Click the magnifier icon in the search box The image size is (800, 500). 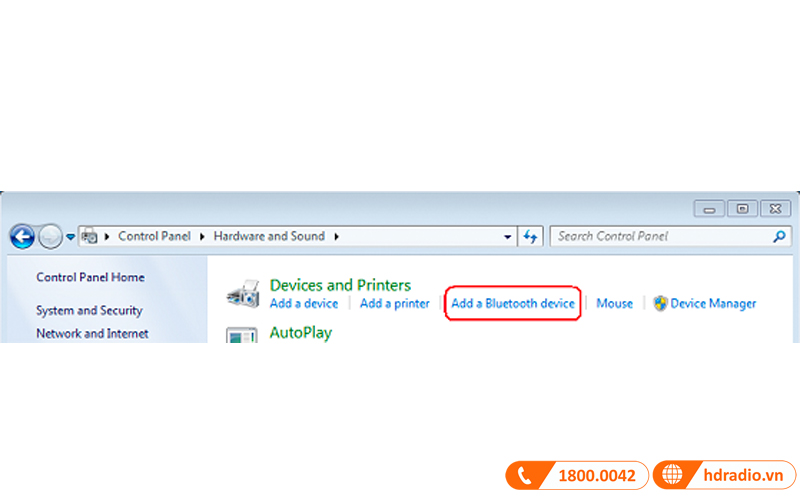[x=780, y=237]
